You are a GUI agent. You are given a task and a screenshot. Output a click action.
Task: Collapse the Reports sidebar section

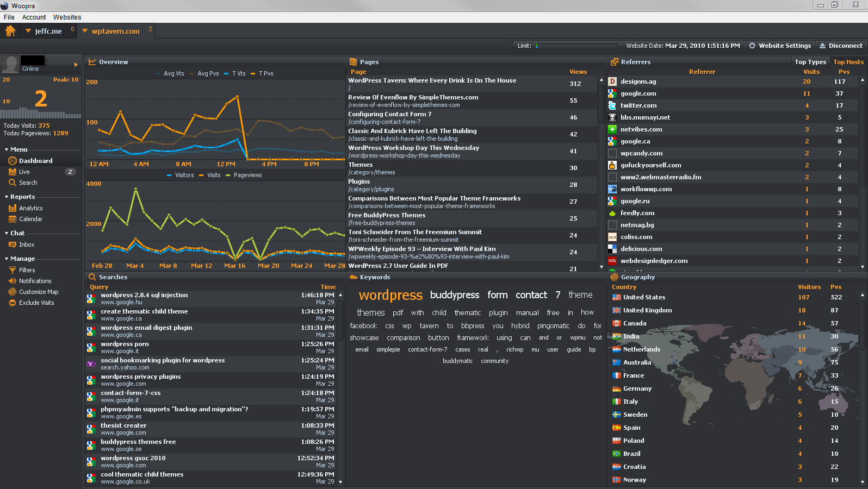(x=7, y=197)
